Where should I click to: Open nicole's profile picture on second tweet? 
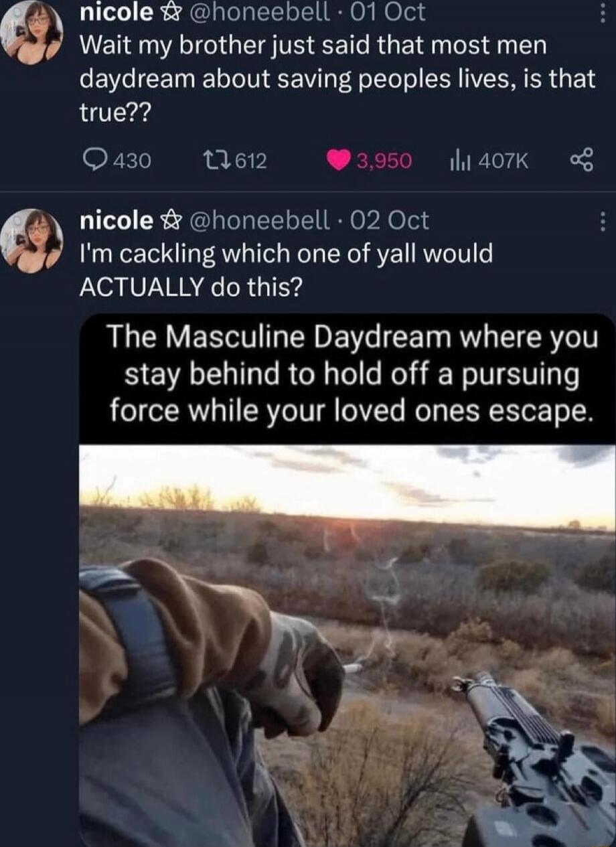[31, 240]
